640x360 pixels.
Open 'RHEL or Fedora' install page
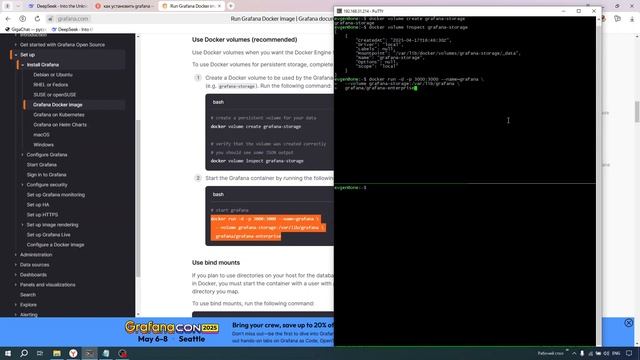(51, 84)
